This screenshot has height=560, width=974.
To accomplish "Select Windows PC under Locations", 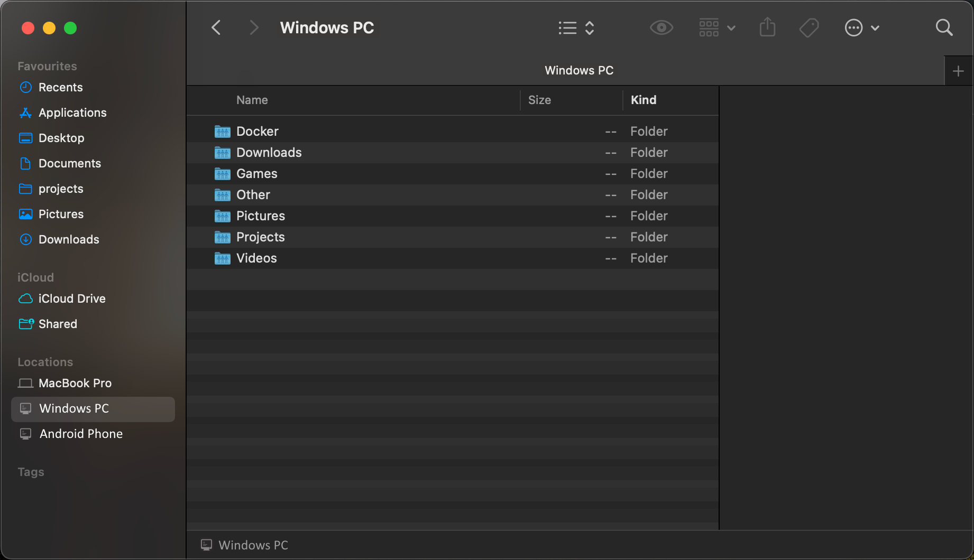I will (x=93, y=409).
